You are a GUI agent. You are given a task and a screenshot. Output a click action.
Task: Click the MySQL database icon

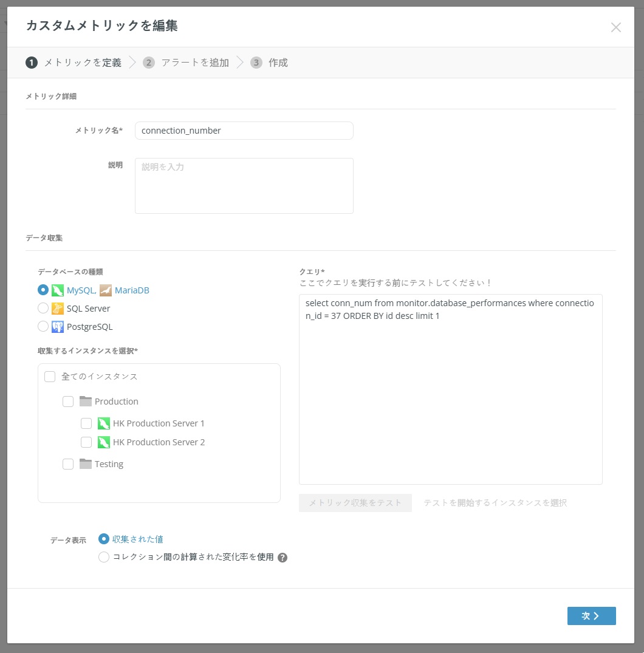pos(58,290)
